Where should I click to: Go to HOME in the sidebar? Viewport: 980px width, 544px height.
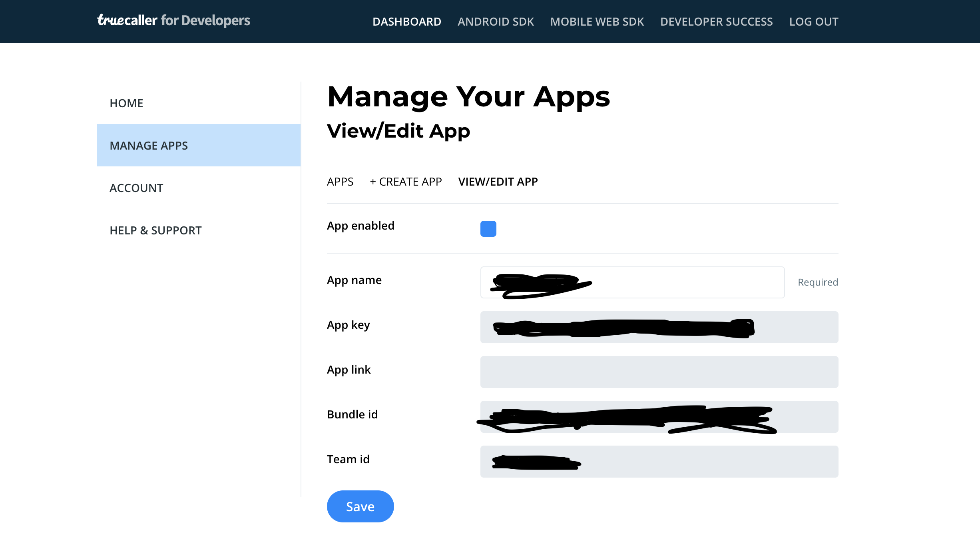pos(127,103)
